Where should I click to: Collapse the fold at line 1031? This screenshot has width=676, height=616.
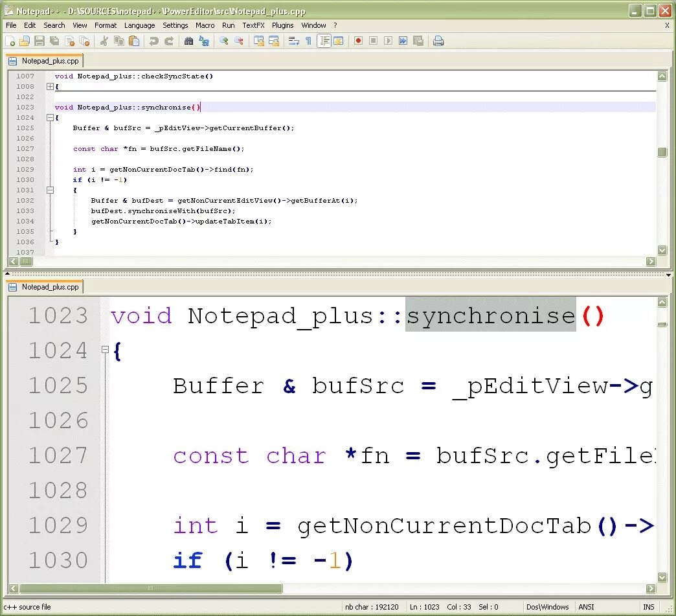[50, 190]
